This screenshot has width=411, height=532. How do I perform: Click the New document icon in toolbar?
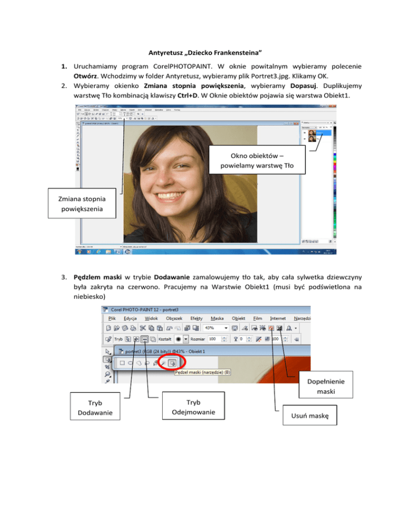[x=108, y=327]
